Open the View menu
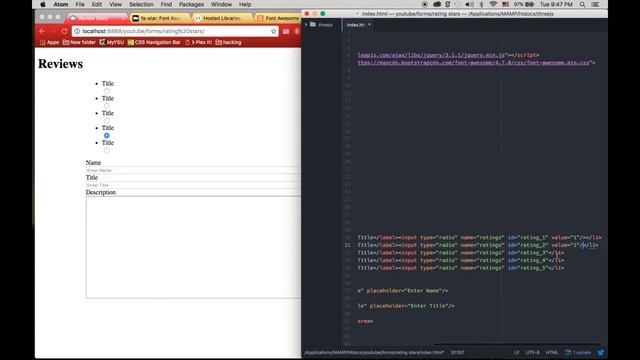Viewport: 640px width, 360px height. [116, 4]
